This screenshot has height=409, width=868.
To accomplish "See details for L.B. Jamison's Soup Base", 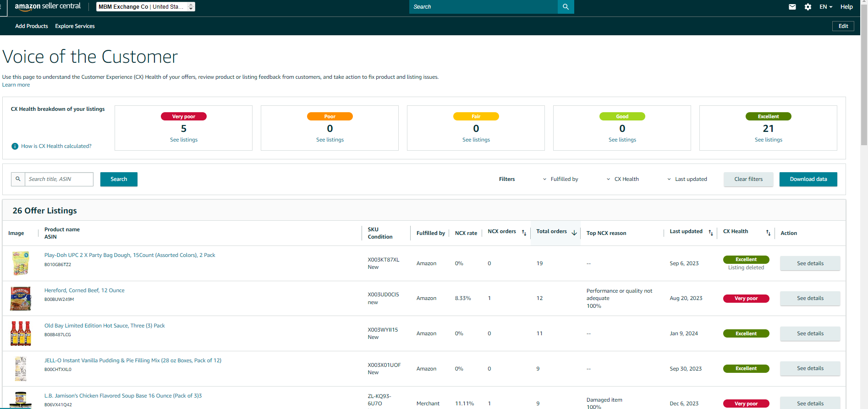I will 810,403.
